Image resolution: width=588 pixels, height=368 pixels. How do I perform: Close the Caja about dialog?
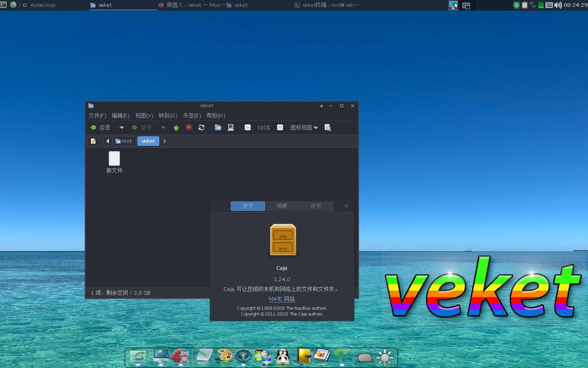click(x=346, y=206)
